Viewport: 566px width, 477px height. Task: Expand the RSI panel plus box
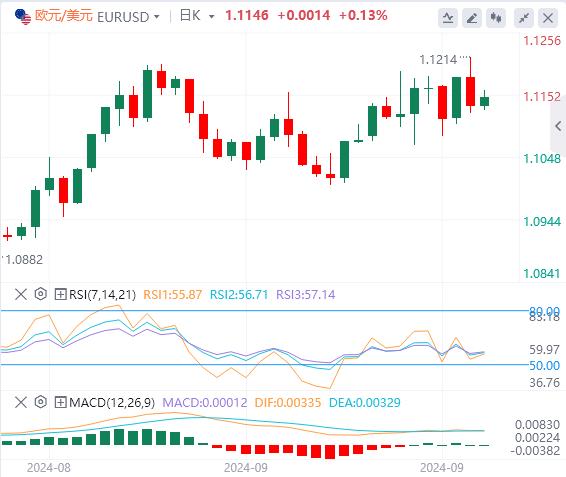click(x=60, y=294)
